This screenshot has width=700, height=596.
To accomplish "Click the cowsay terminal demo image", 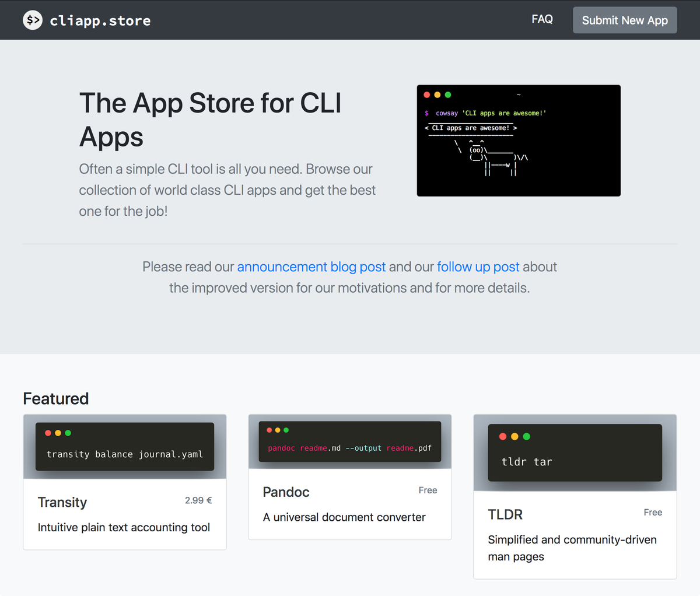I will pyautogui.click(x=519, y=141).
